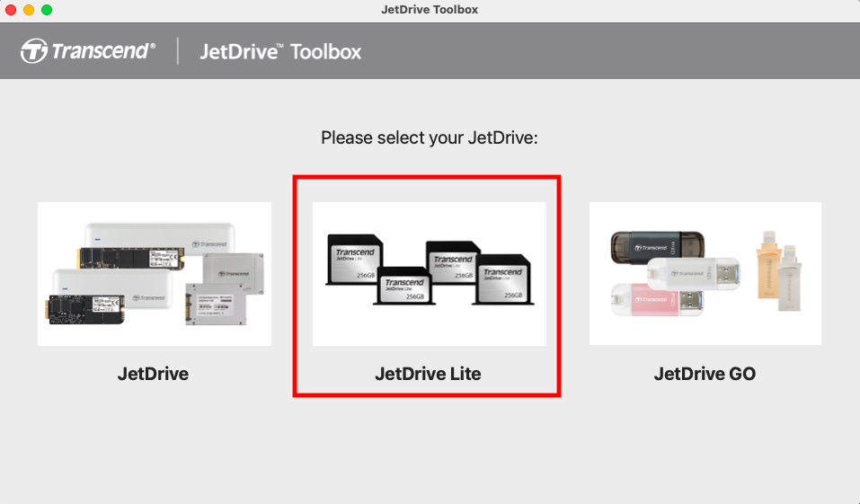
Task: Click the JetDrive Toolbox title bar text
Action: point(430,10)
